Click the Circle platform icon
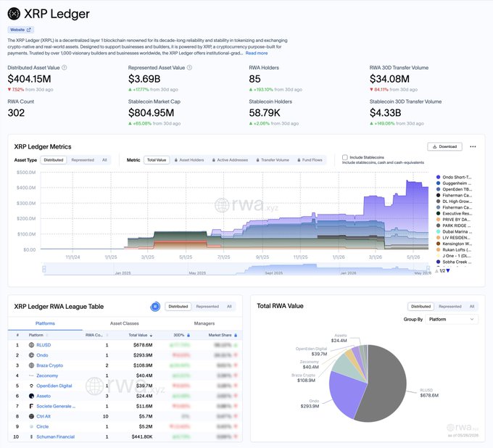493x448 pixels. click(x=31, y=427)
